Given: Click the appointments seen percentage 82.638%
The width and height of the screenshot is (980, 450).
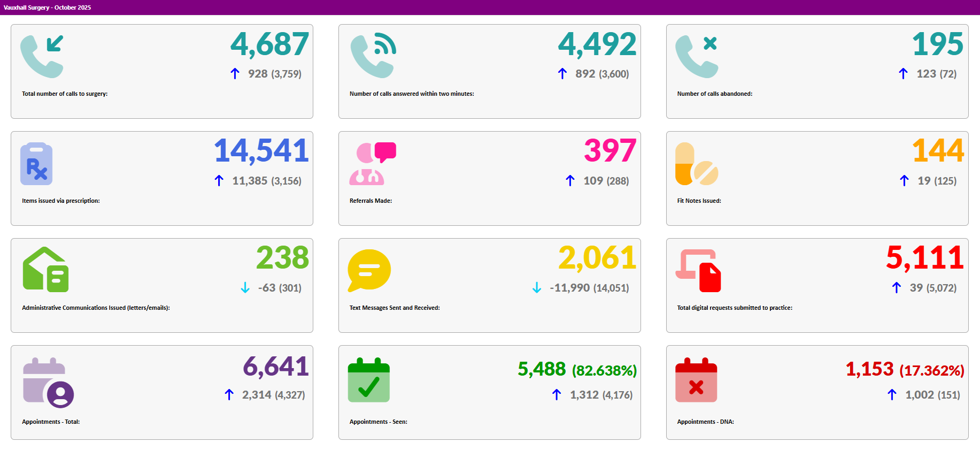Looking at the screenshot, I should [x=604, y=370].
